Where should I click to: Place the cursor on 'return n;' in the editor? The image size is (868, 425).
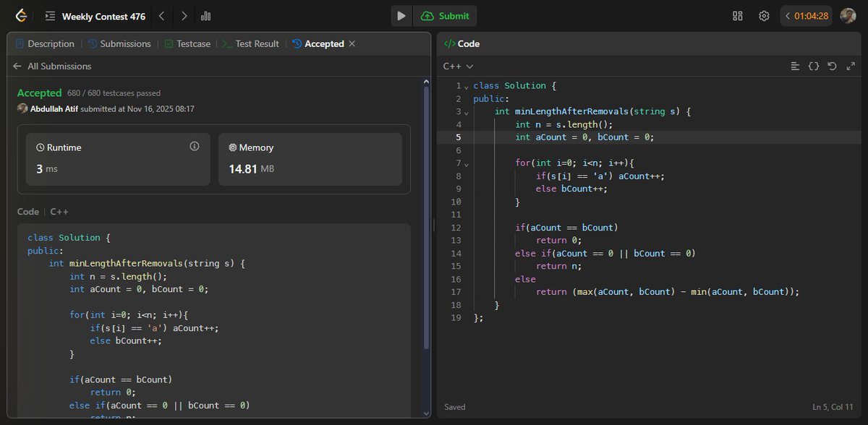pyautogui.click(x=559, y=266)
